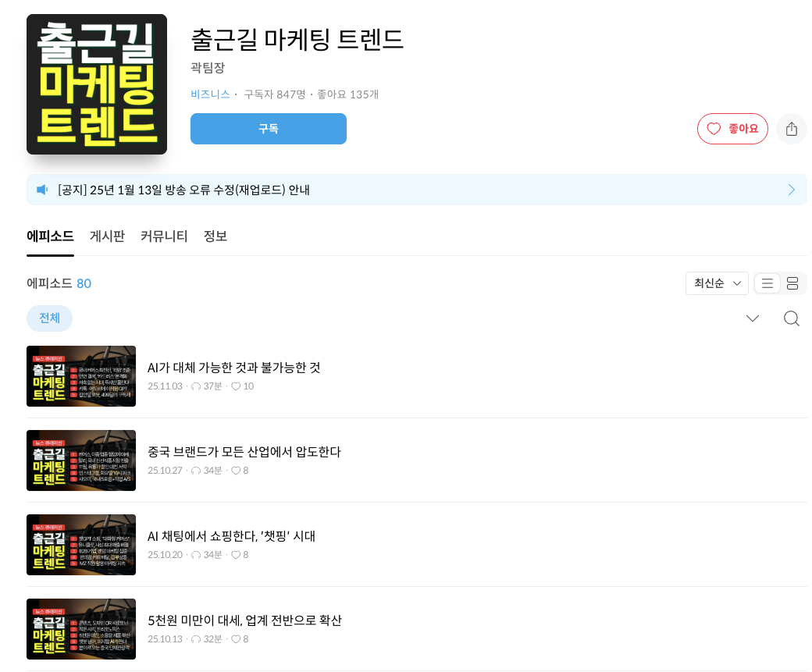Click the channel share icon
The height and width of the screenshot is (672, 812).
coord(791,129)
